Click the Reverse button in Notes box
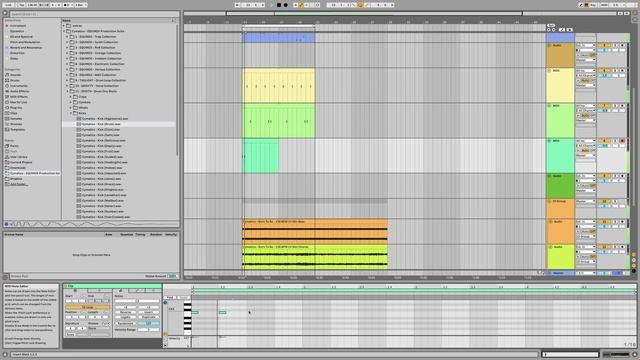The height and width of the screenshot is (360, 640). (125, 312)
